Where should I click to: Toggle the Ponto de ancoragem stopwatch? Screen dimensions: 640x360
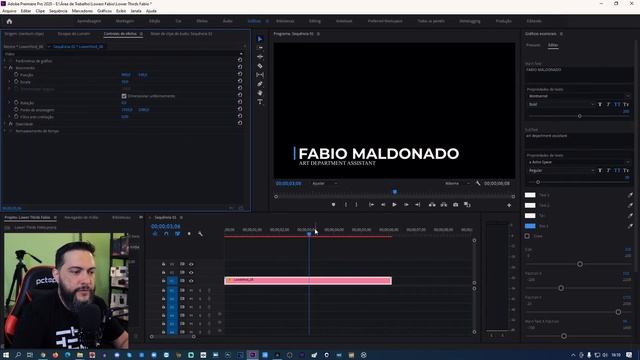click(x=16, y=110)
